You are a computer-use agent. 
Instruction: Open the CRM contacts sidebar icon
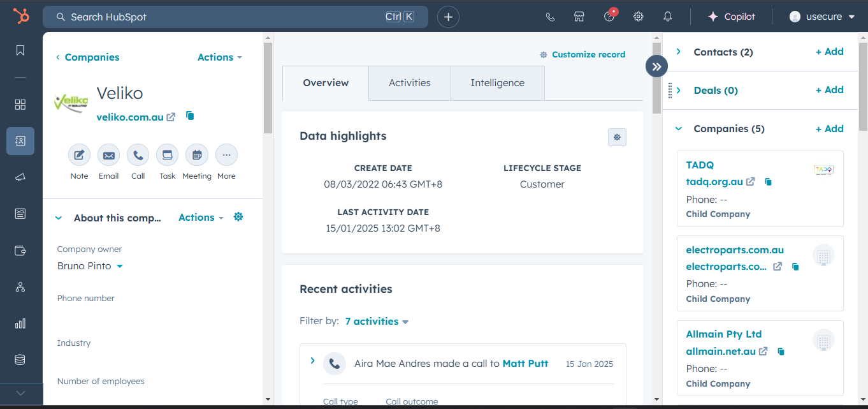click(x=20, y=141)
